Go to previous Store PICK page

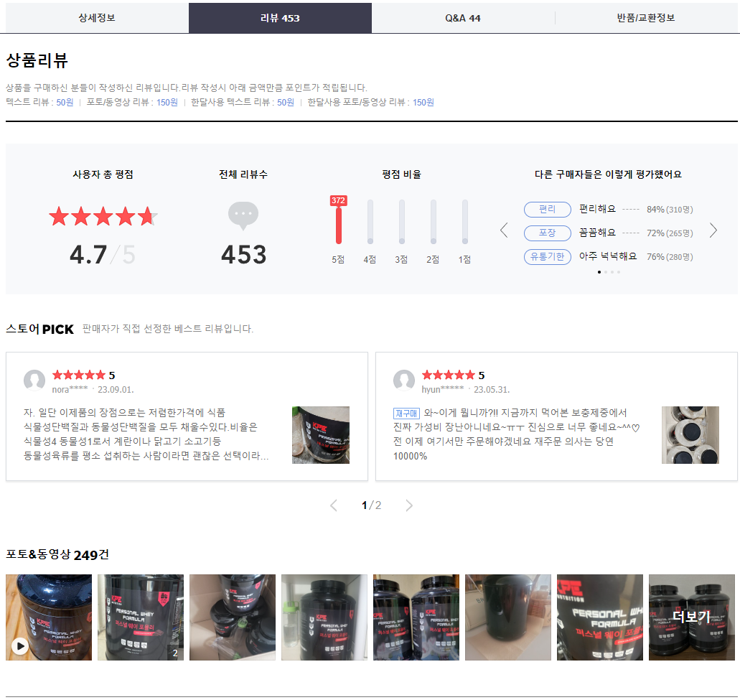point(334,505)
